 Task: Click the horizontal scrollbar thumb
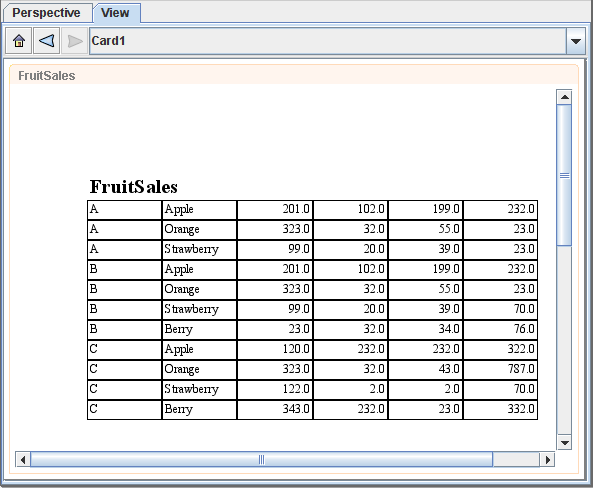coord(261,460)
